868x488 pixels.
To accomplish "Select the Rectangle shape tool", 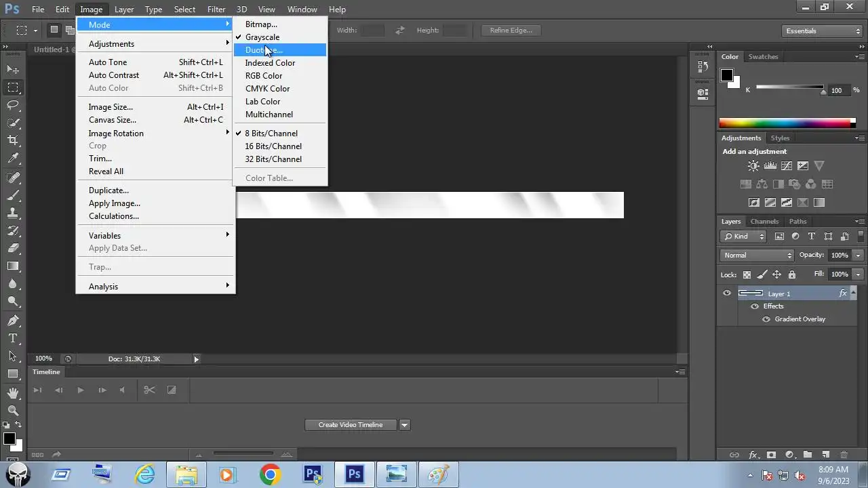I will (13, 373).
